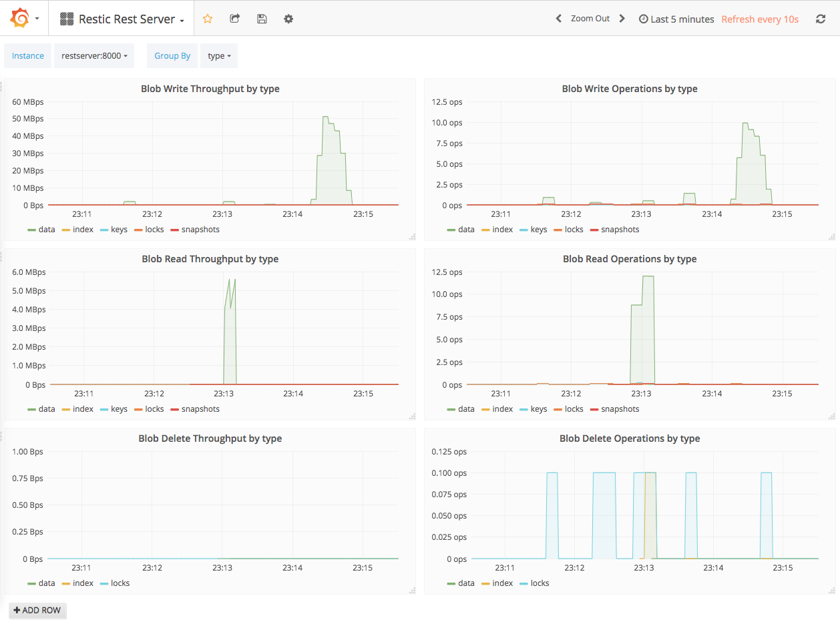Open the Restic Rest Server dashboard picker
840x624 pixels.
(x=121, y=18)
